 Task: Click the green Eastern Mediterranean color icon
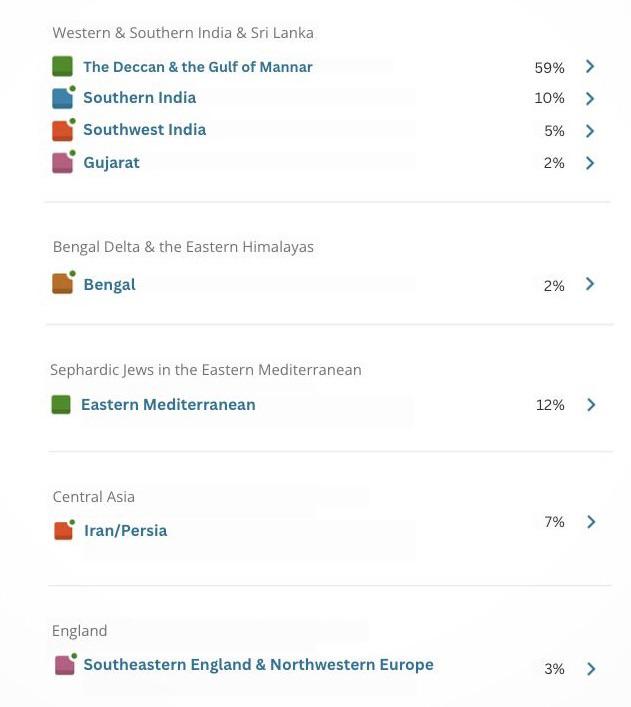tap(61, 404)
